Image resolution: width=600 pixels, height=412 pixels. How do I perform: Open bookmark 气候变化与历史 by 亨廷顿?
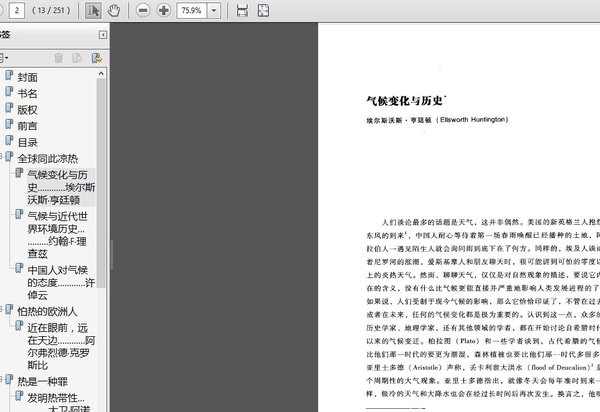(61, 187)
